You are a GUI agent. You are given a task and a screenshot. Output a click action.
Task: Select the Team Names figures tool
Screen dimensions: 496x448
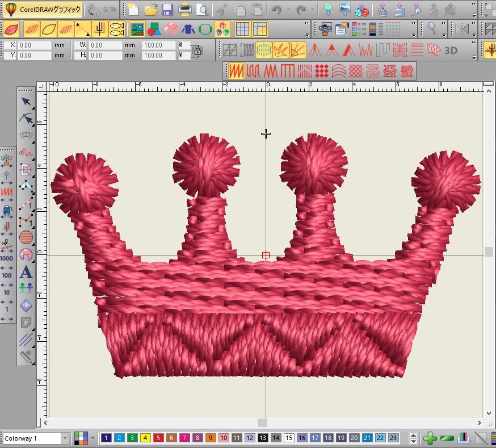tap(26, 288)
